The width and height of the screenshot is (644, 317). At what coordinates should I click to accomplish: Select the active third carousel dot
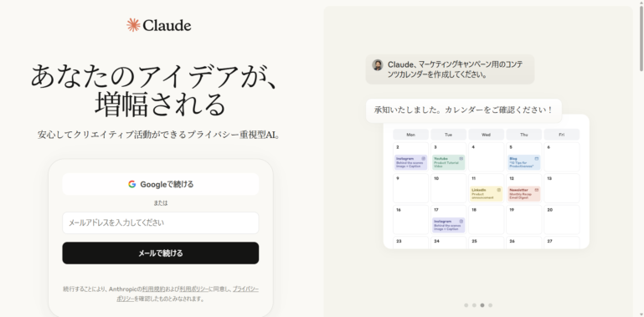point(482,305)
